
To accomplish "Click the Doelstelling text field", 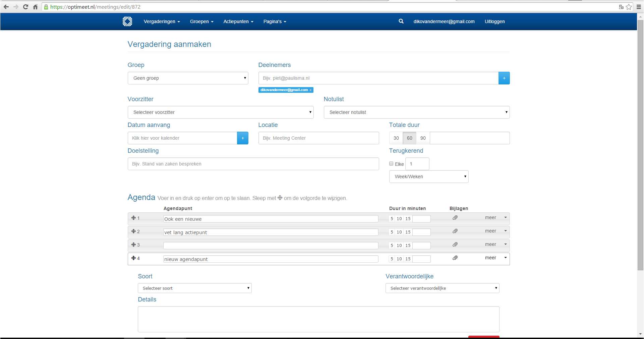I will (253, 164).
